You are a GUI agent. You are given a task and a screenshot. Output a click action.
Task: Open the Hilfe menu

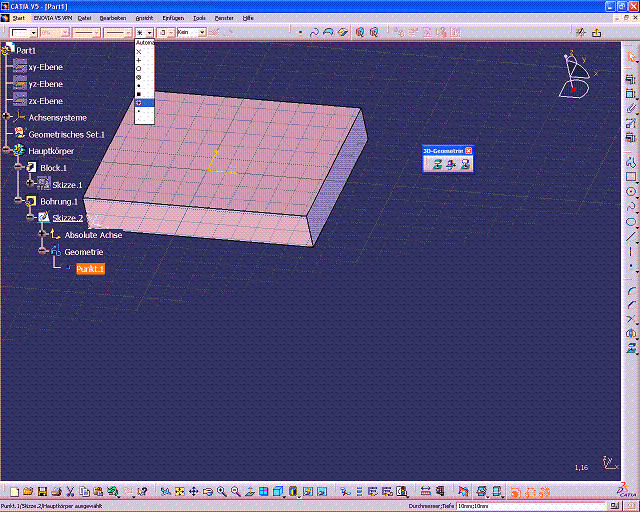click(248, 18)
